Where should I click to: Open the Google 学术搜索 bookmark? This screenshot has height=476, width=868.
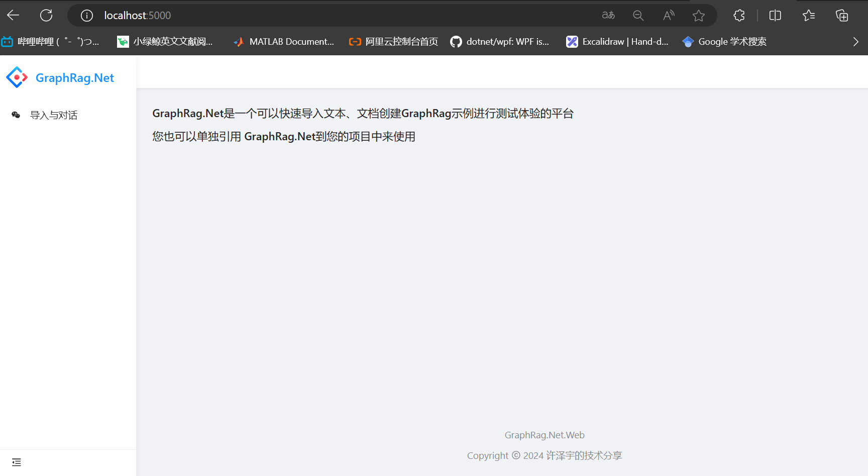coord(724,42)
